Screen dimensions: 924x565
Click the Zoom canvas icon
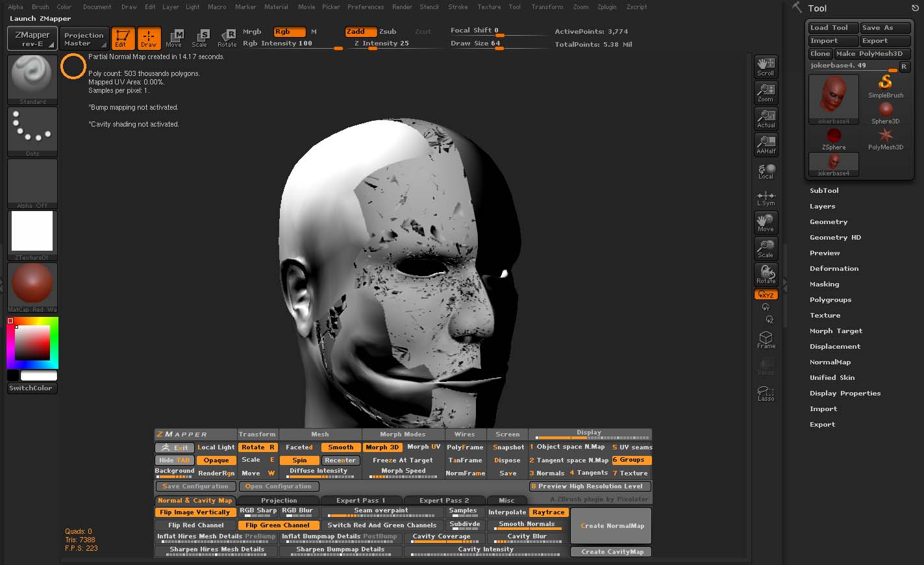pos(766,92)
